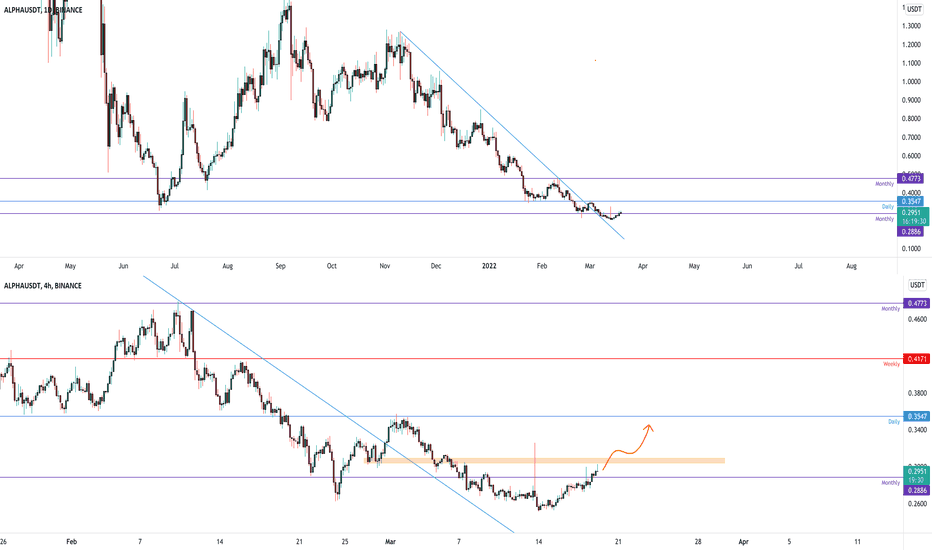Click the 1.3000 price axis value
This screenshot has height=550, width=932.
(x=911, y=26)
